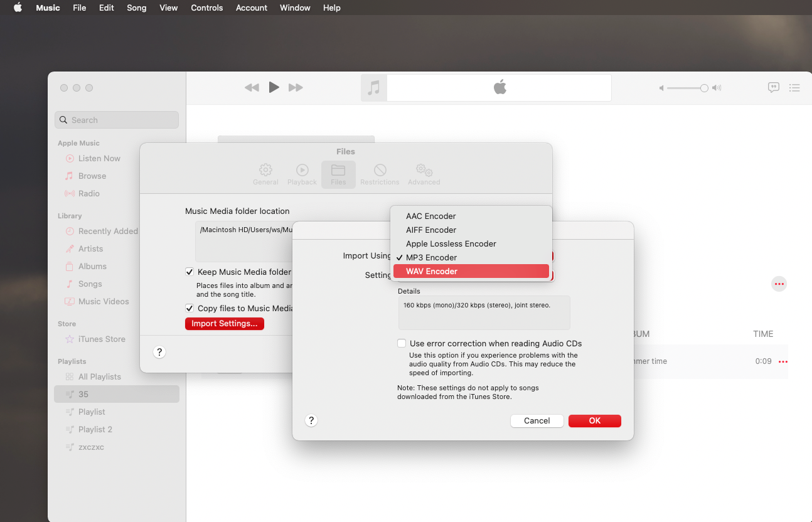Toggle Keep Music Media folder organized checkbox
The width and height of the screenshot is (812, 522).
point(190,272)
